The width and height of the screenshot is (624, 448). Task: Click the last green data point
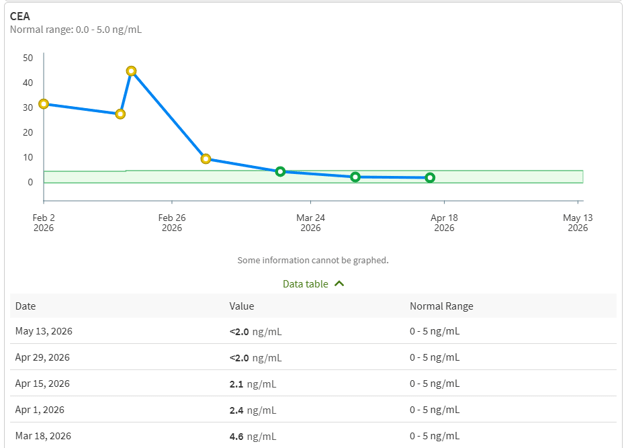[x=430, y=178]
